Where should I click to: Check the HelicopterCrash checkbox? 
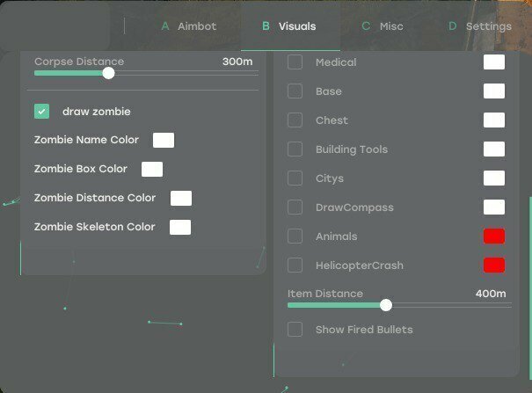(295, 266)
